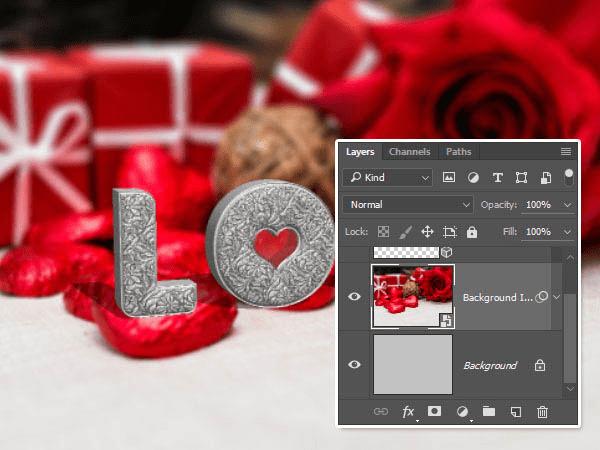Click the Opacity label
Screen dimensions: 600x450
[x=499, y=205]
